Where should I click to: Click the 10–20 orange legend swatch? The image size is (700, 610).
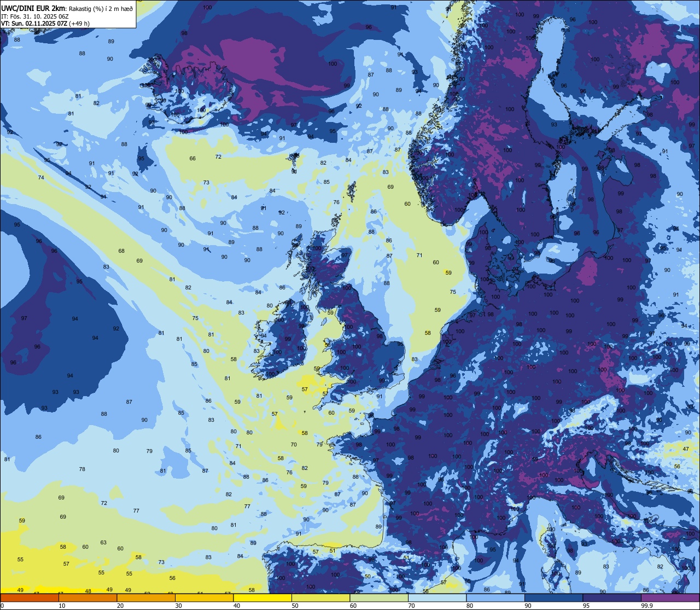88,597
